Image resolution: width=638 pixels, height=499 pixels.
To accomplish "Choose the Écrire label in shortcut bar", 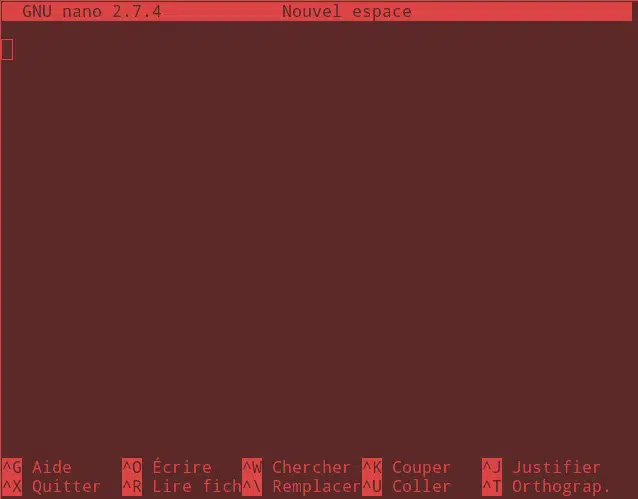I will [x=182, y=466].
